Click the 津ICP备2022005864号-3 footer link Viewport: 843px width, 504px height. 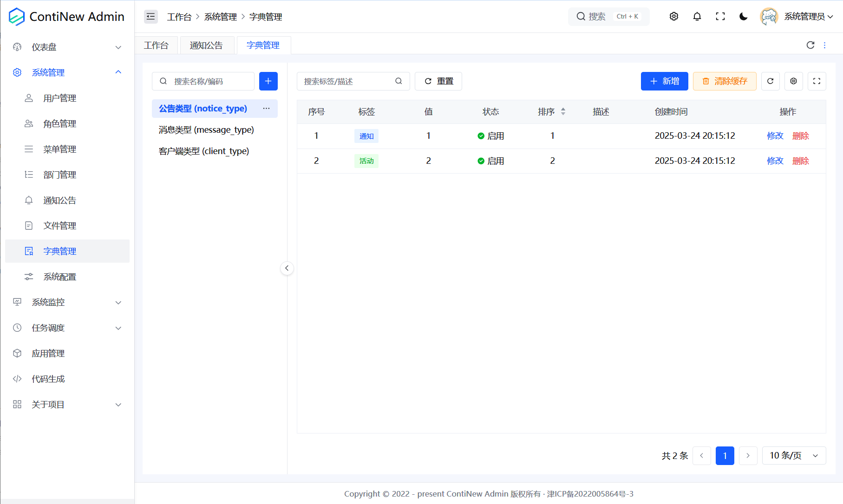590,494
